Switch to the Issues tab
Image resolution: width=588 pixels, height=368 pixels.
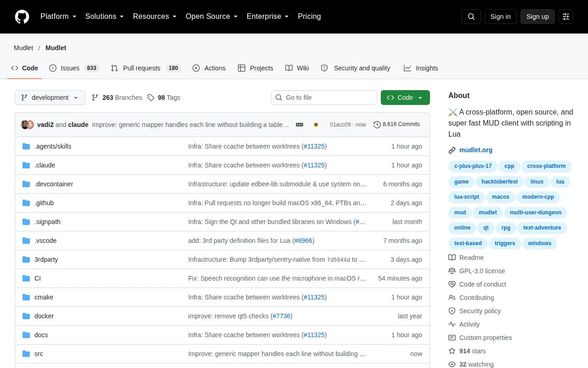(73, 68)
